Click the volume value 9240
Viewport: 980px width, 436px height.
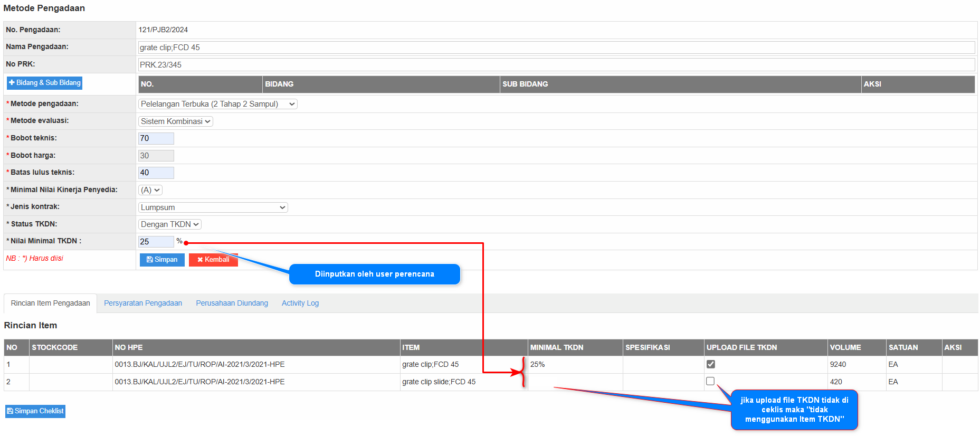tap(838, 365)
